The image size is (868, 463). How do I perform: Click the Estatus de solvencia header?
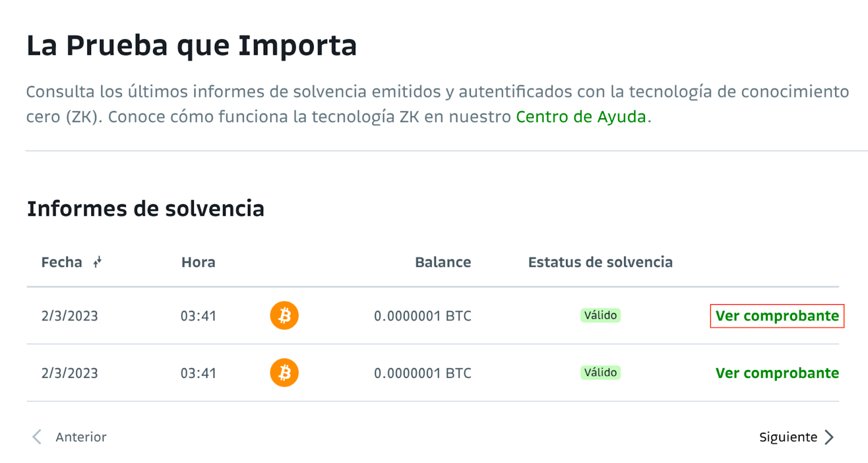pyautogui.click(x=600, y=262)
